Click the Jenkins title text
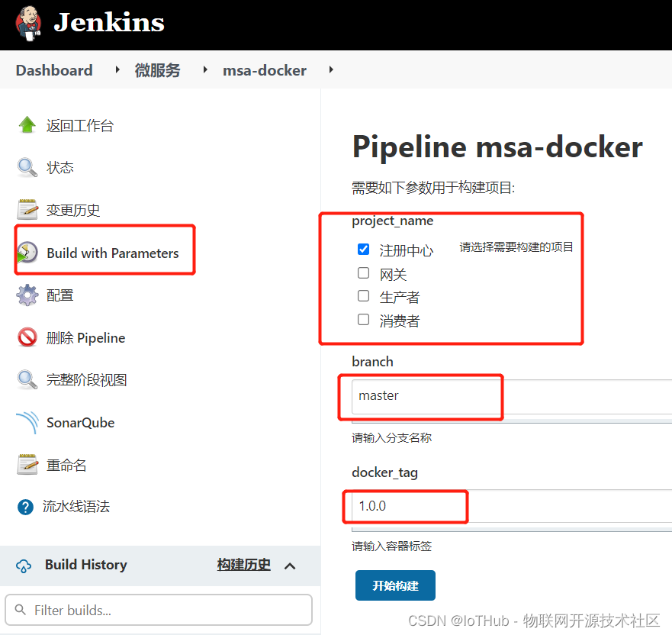This screenshot has width=672, height=635. click(x=109, y=22)
